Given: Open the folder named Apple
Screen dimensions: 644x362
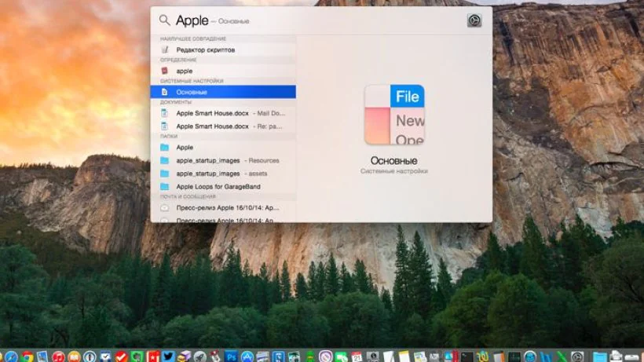Looking at the screenshot, I should click(223, 148).
